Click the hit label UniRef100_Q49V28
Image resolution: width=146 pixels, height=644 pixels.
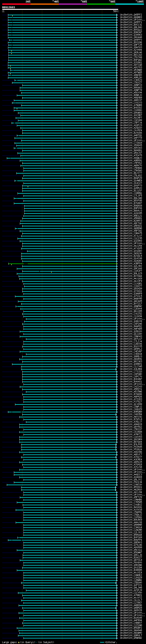131,610
